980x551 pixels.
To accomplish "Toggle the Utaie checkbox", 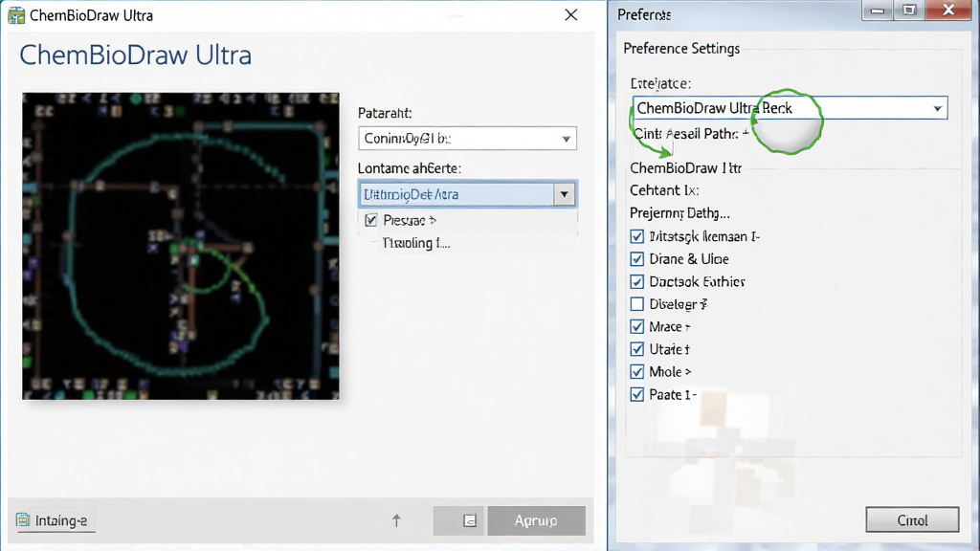I will pos(636,349).
